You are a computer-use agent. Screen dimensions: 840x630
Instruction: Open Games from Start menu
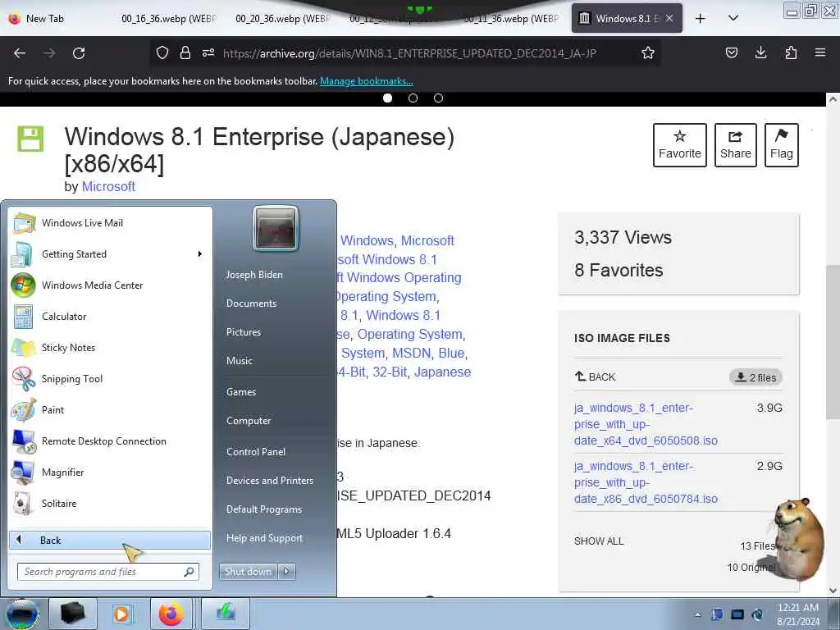click(241, 391)
